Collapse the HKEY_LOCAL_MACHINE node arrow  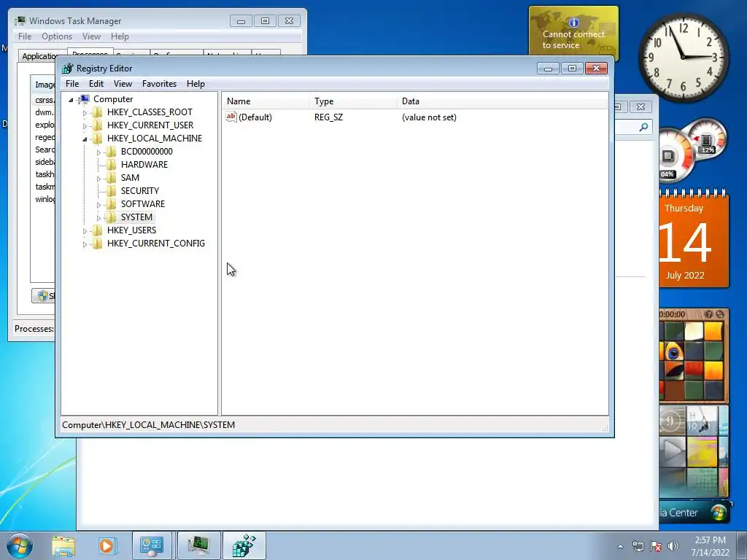(85, 139)
